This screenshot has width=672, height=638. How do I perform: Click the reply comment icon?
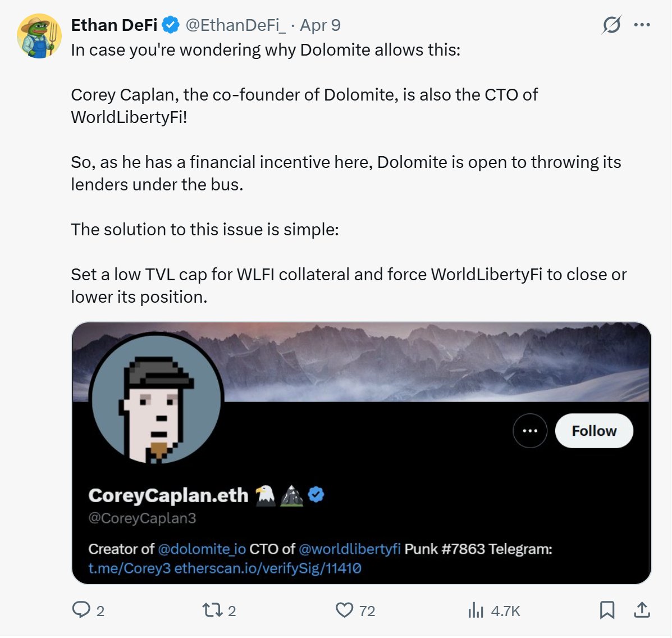[81, 610]
